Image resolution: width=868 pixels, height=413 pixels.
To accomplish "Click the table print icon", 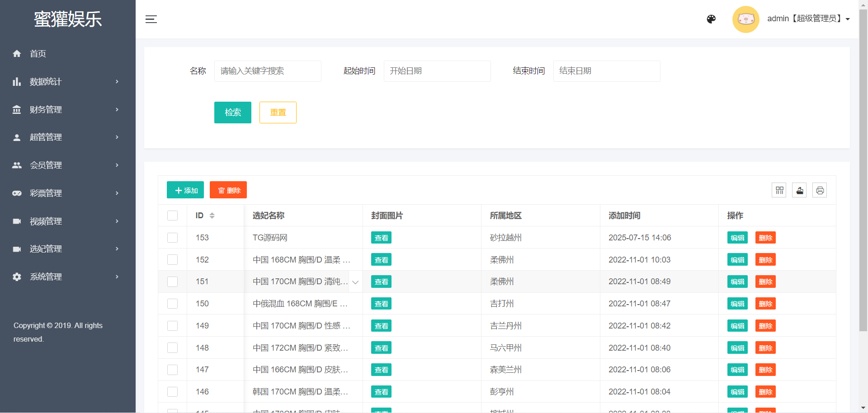I will 820,190.
